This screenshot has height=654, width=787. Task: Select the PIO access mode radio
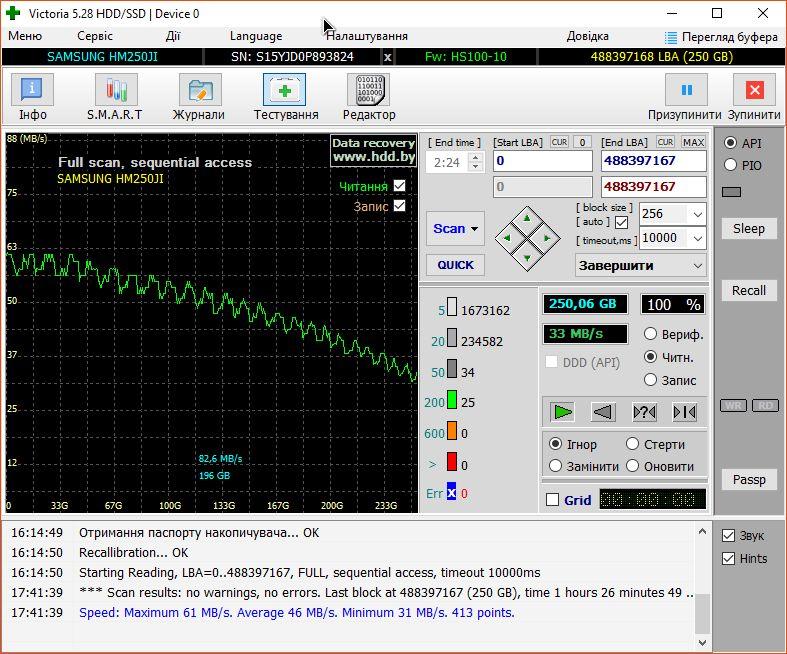[730, 165]
